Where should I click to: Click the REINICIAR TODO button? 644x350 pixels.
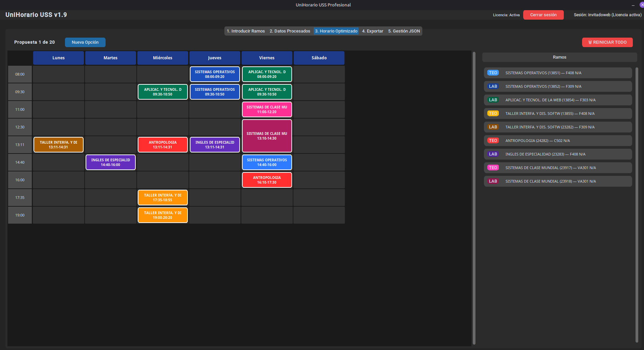(x=607, y=42)
